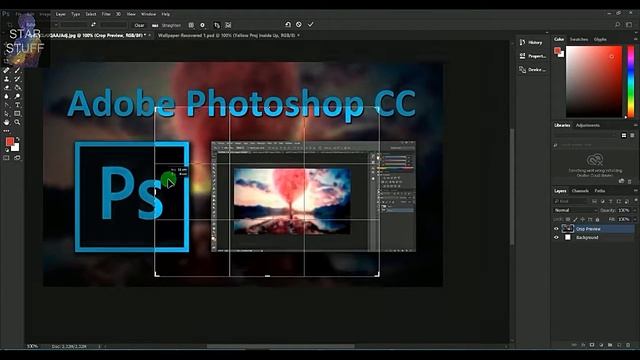Select the Pen tool
Image resolution: width=640 pixels, height=360 pixels.
pyautogui.click(x=6, y=105)
